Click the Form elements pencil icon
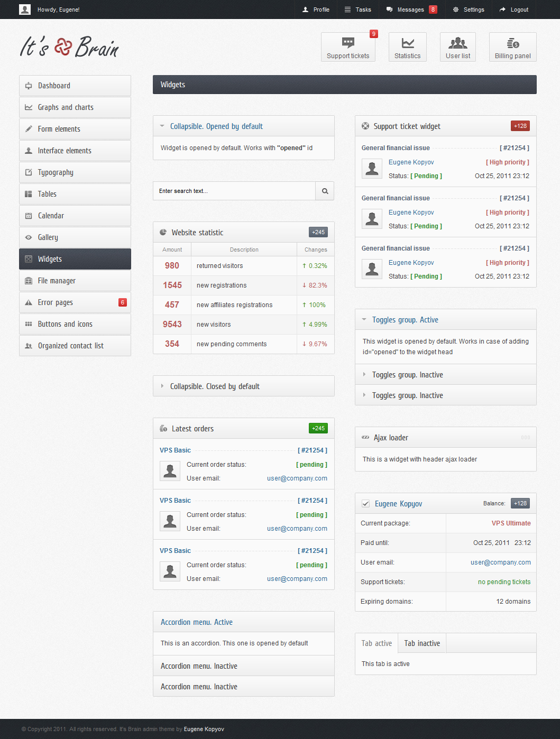Image resolution: width=560 pixels, height=739 pixels. tap(29, 129)
